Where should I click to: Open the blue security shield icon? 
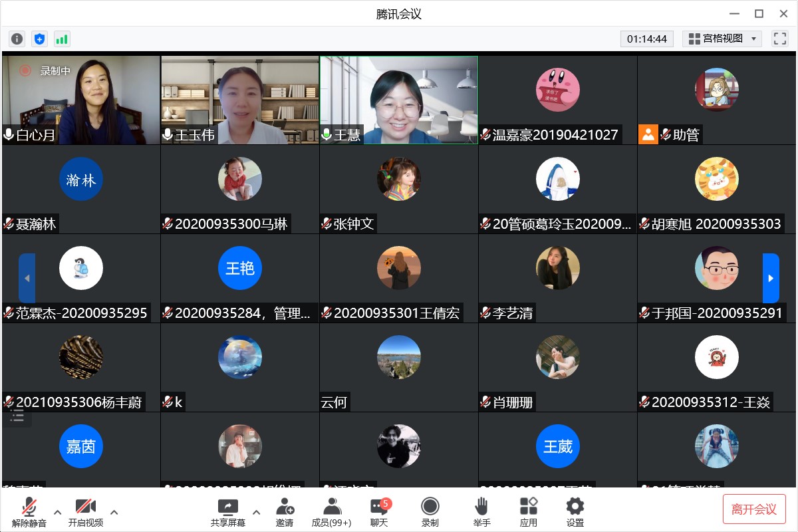pyautogui.click(x=39, y=39)
